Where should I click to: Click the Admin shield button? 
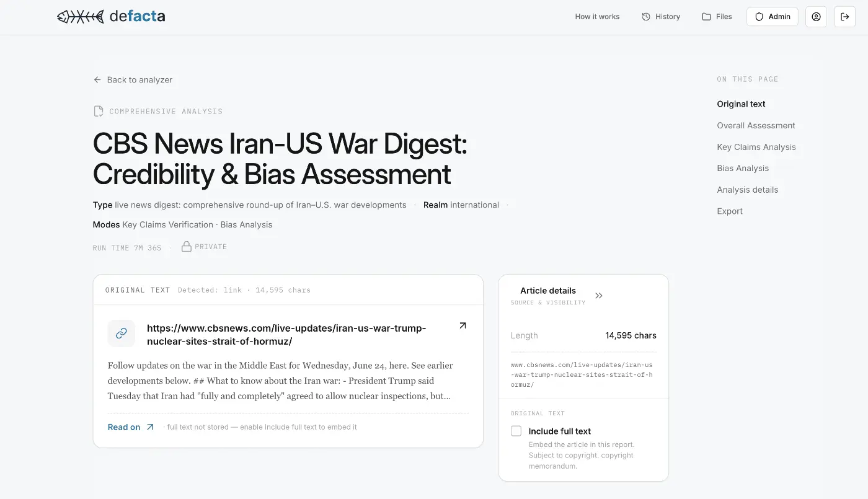point(772,17)
